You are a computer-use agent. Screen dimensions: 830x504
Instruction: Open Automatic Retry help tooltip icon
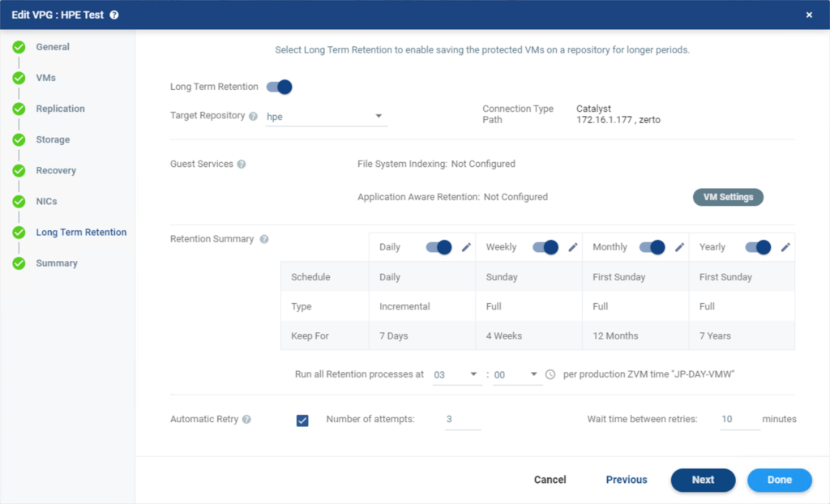click(246, 419)
